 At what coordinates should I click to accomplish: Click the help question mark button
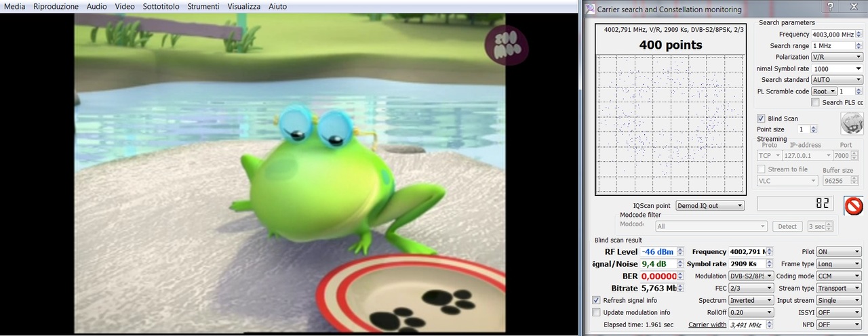click(x=830, y=7)
